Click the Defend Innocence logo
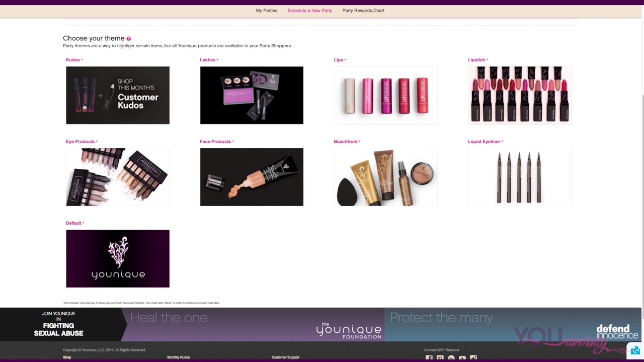The image size is (644, 362). pos(617,332)
